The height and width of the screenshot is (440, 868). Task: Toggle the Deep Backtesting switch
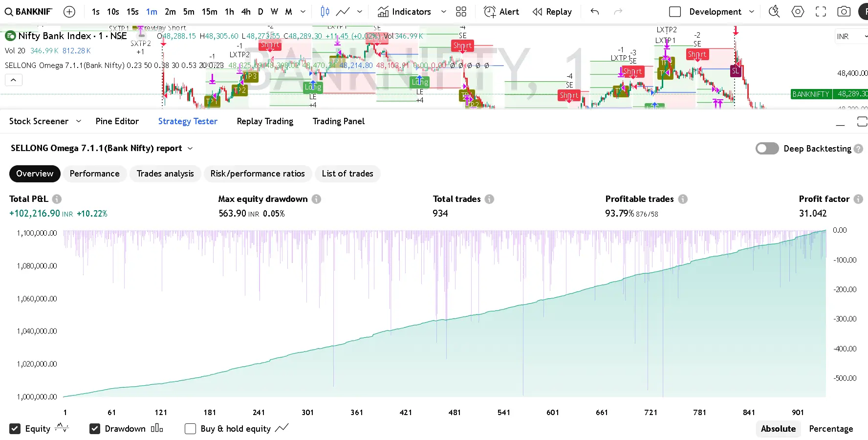767,149
